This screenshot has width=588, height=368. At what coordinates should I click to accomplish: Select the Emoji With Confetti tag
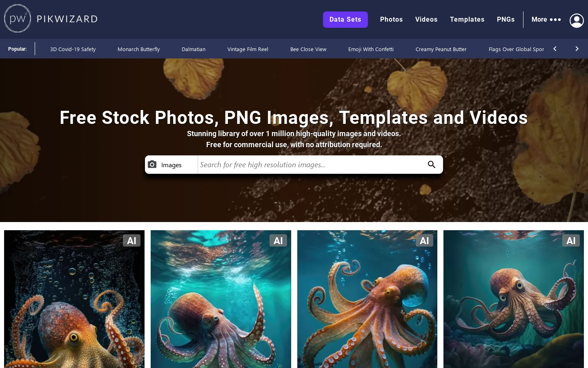(x=371, y=49)
